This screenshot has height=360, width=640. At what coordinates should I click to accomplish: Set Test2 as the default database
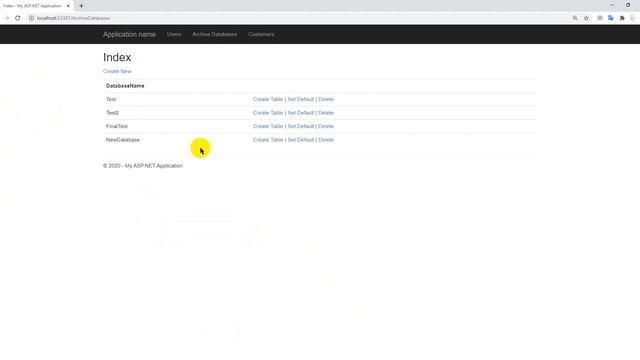point(301,113)
